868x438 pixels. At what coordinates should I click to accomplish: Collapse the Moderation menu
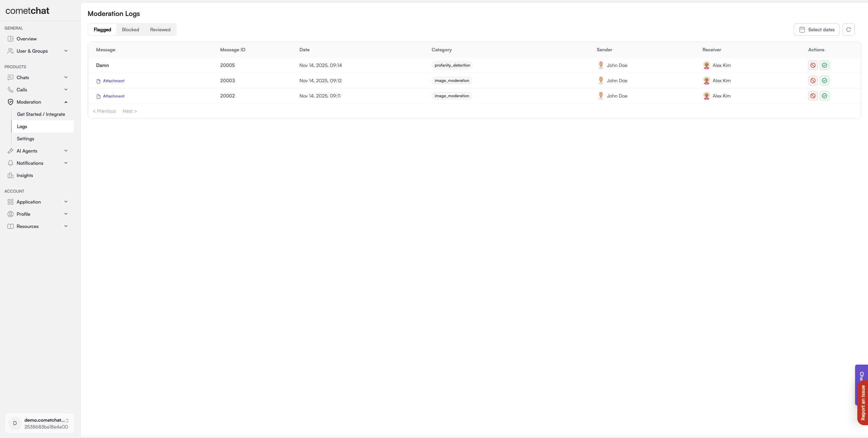66,102
